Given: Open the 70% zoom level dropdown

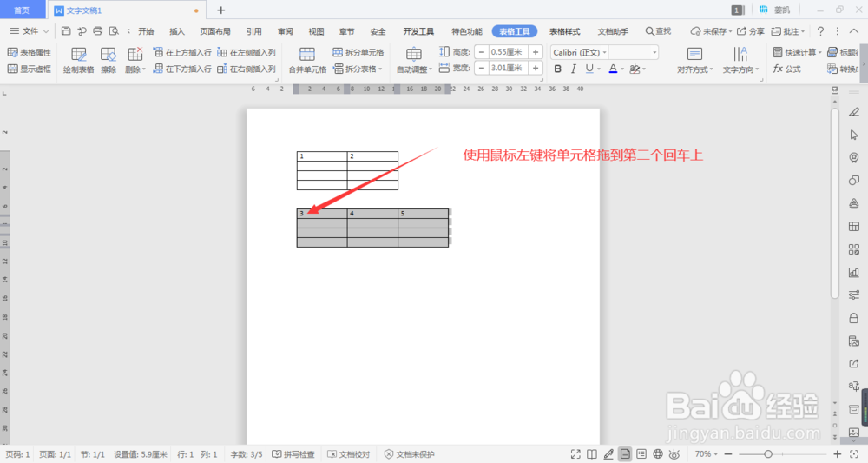Looking at the screenshot, I should [706, 454].
